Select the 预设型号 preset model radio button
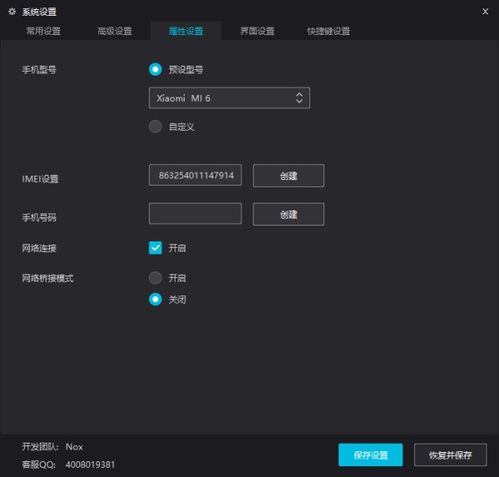499x477 pixels. click(x=155, y=69)
